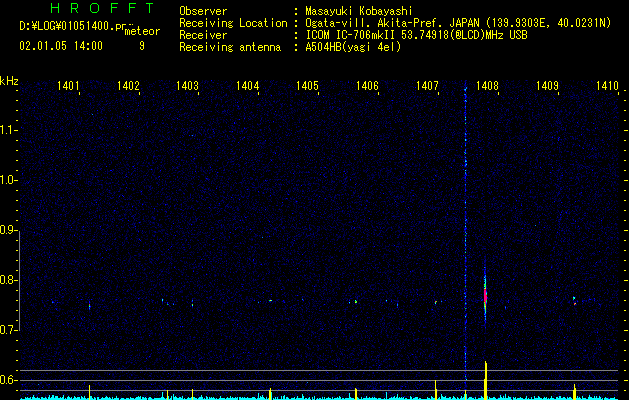Click the strong red meteor echo near 1408
This screenshot has height=400, width=629.
click(x=485, y=295)
